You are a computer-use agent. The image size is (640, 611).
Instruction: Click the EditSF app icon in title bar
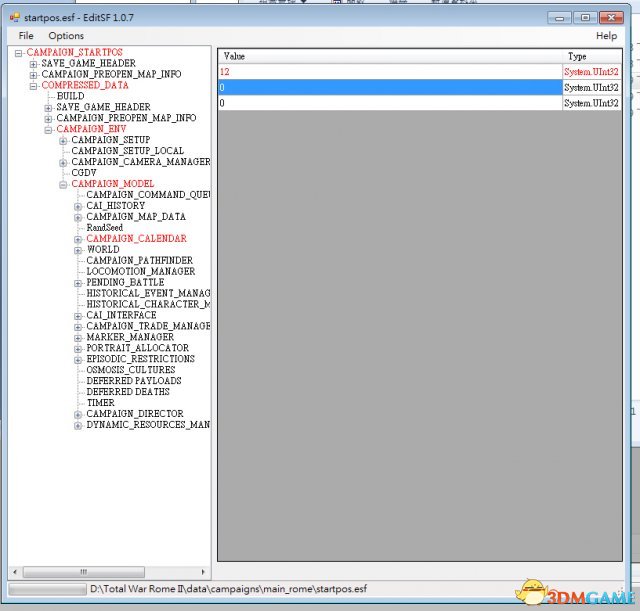tap(14, 17)
